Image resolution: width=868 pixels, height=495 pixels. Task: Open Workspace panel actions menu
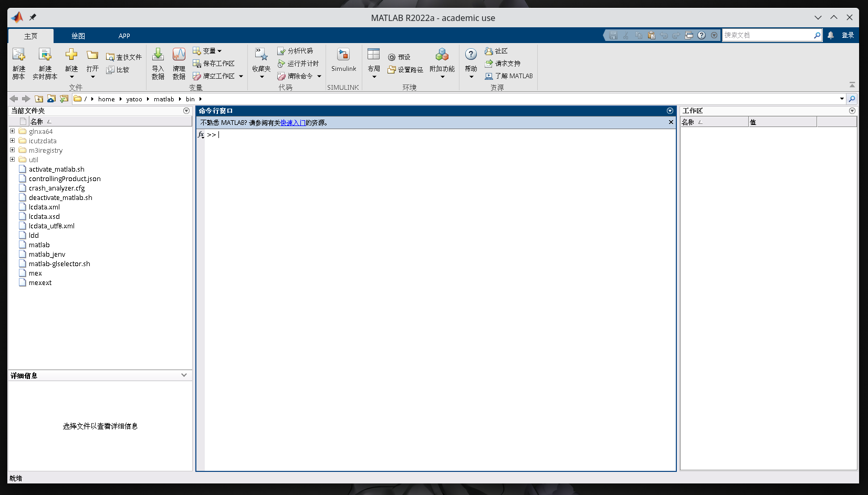(852, 111)
